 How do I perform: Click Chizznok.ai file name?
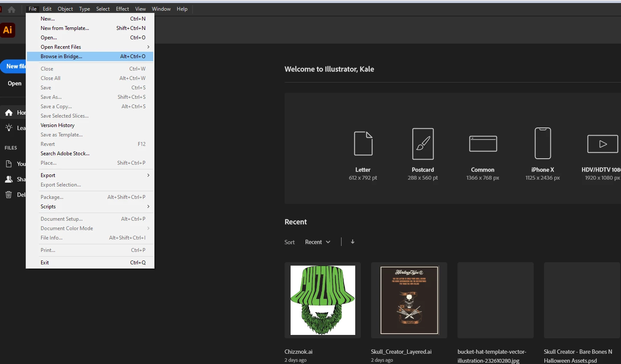coord(298,352)
